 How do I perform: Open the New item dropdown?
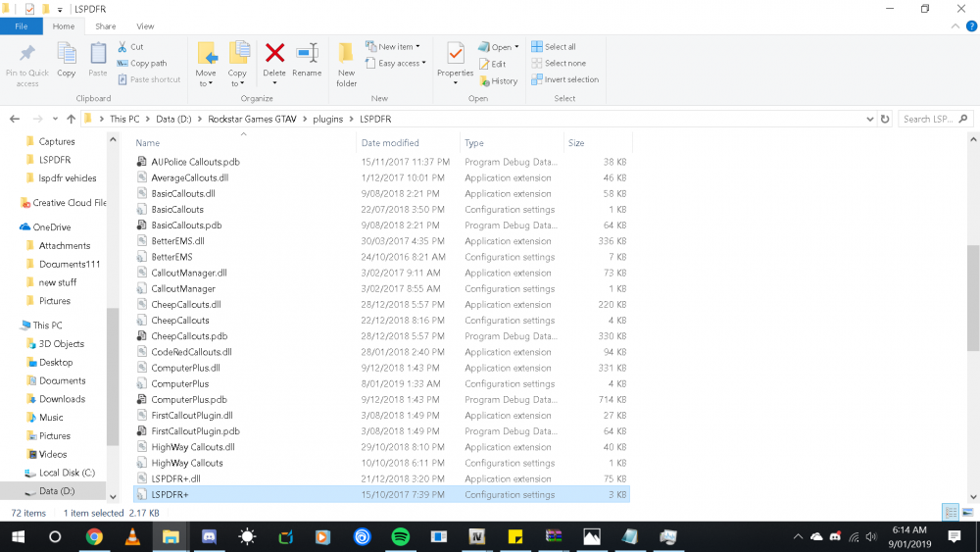393,47
